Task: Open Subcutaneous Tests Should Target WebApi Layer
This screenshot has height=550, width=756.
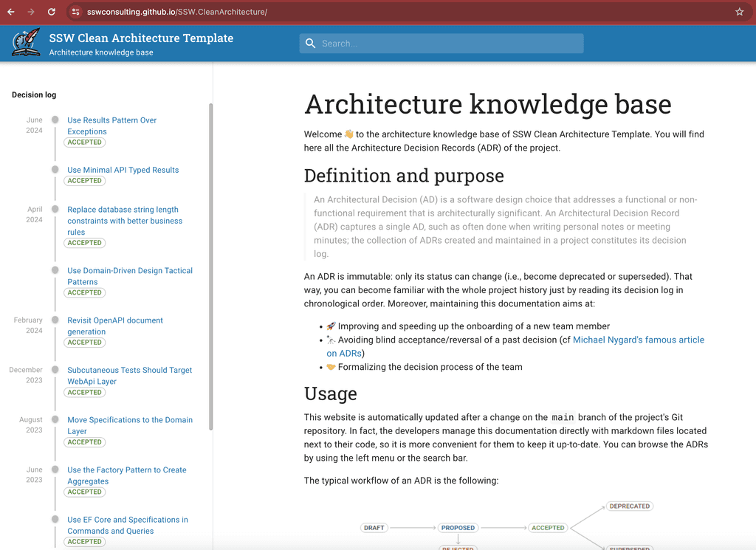Action: pos(129,376)
